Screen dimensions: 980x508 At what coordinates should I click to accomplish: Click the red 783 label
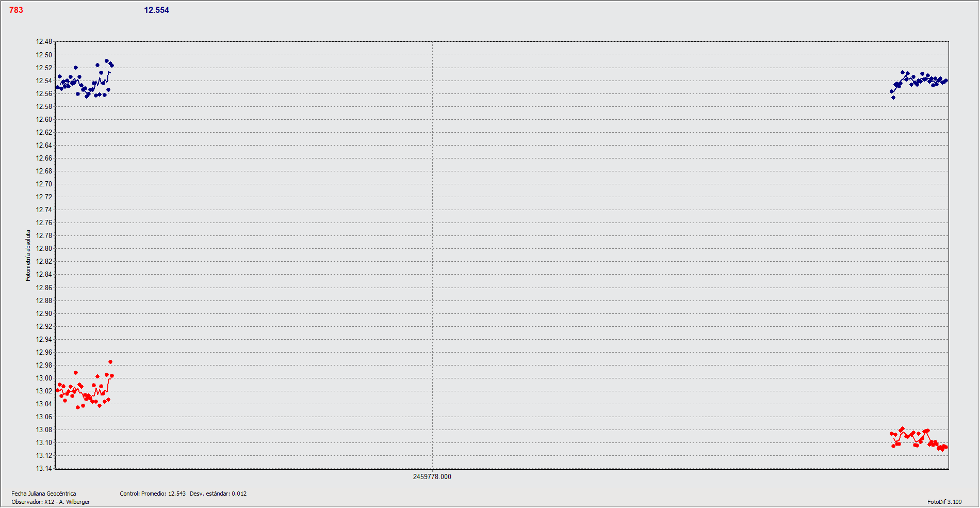point(16,10)
